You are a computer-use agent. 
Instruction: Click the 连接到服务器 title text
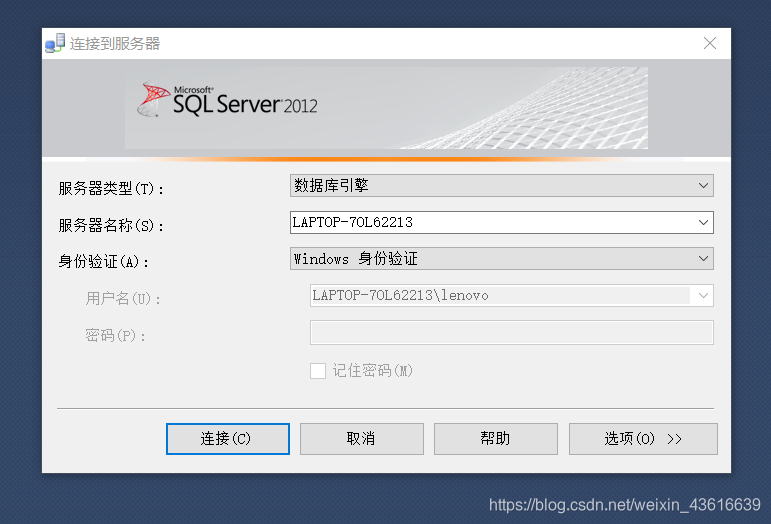[x=115, y=44]
